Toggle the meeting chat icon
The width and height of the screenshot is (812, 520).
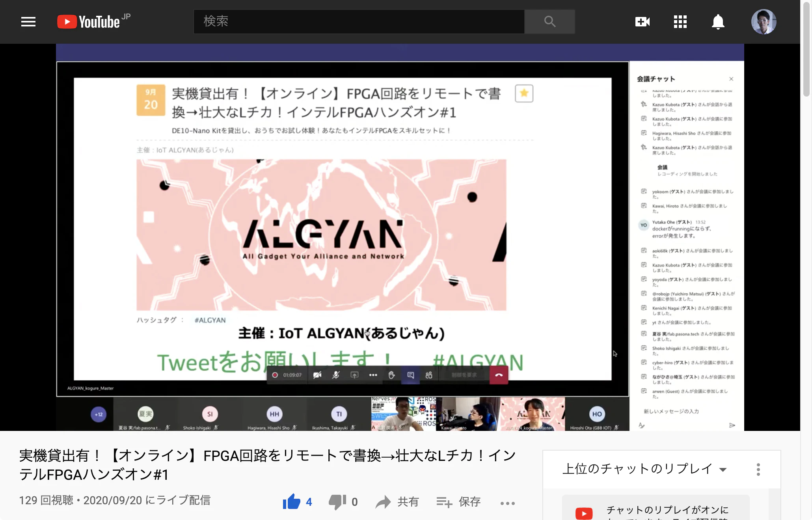[x=410, y=375]
